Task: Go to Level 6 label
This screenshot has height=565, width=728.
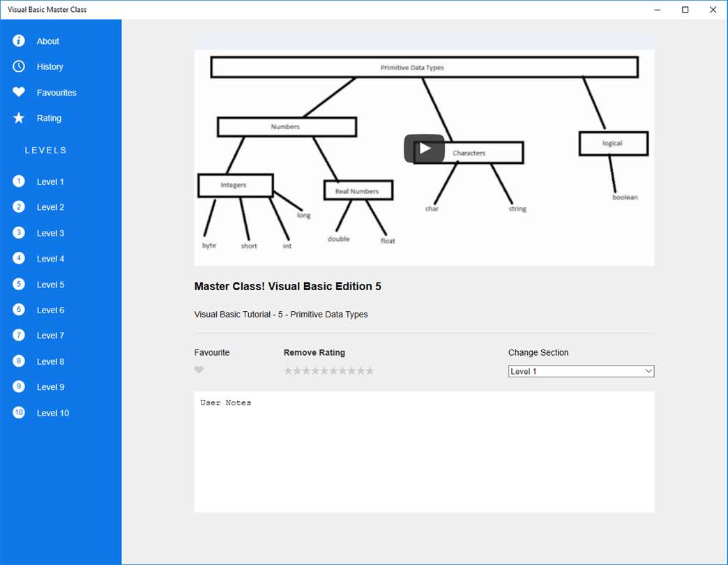Action: point(51,310)
